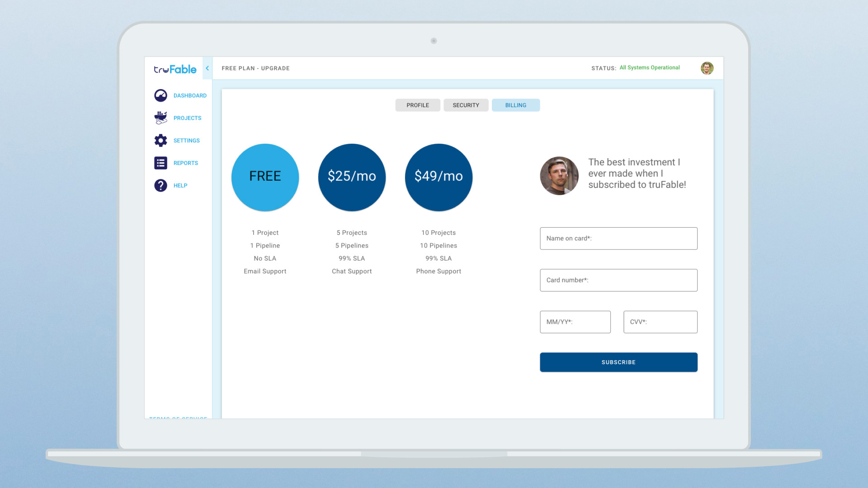Switch to the Security tab
The height and width of the screenshot is (488, 868).
(x=466, y=105)
